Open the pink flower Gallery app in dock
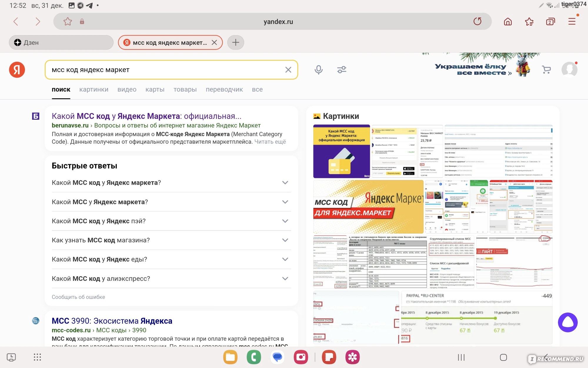This screenshot has height=368, width=588. (x=353, y=357)
